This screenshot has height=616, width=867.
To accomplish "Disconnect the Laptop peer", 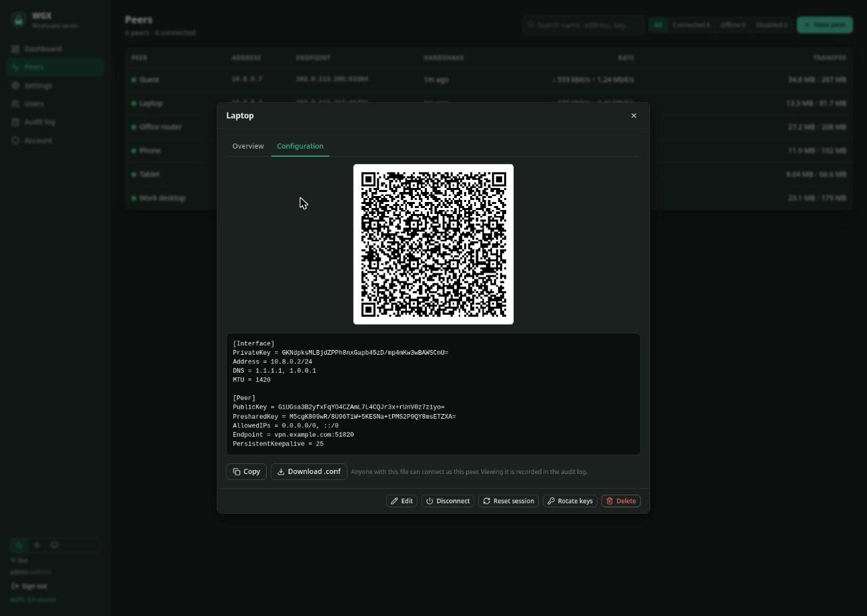I will click(448, 501).
